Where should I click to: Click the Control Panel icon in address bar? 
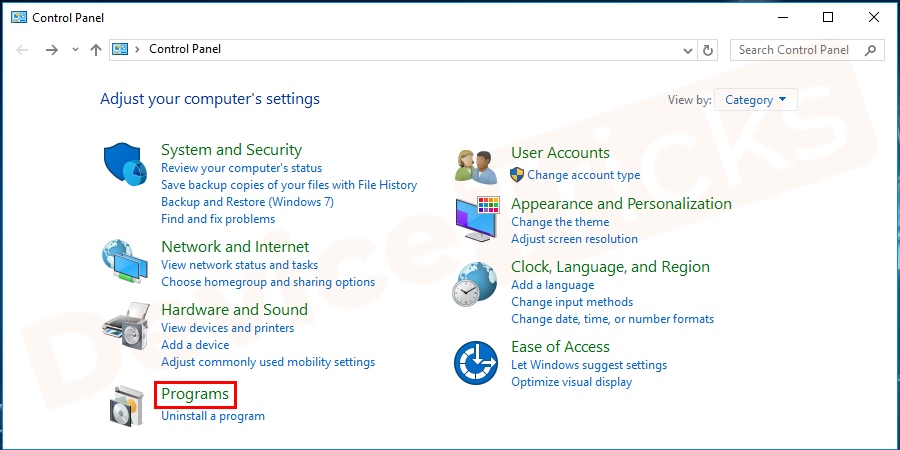(120, 49)
